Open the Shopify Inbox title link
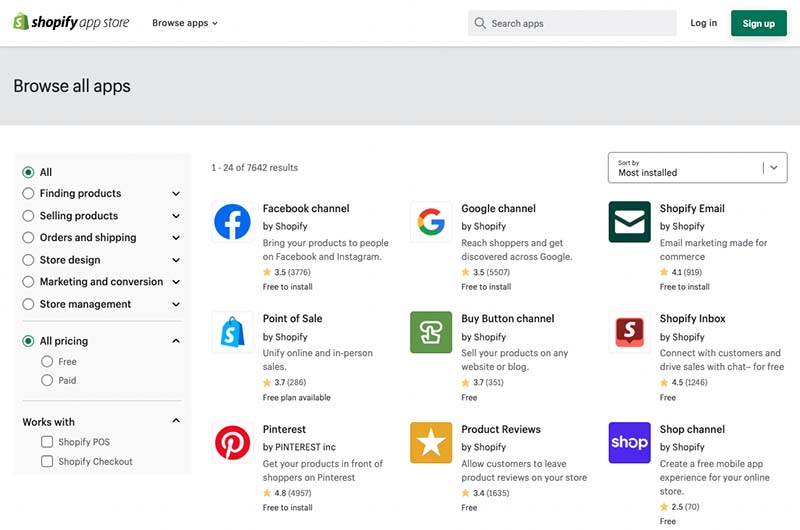This screenshot has height=530, width=800. pyautogui.click(x=692, y=319)
